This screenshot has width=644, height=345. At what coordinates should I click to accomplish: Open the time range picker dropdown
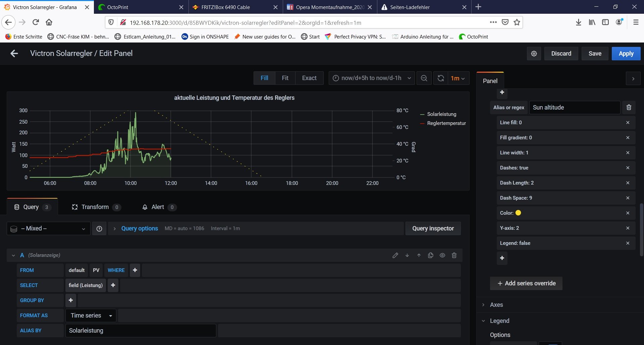(x=372, y=78)
